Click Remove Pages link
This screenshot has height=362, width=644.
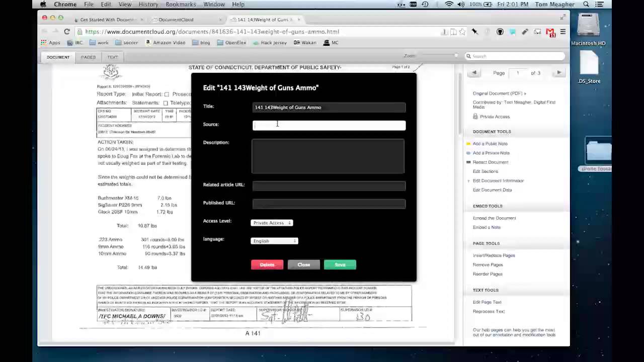(488, 265)
